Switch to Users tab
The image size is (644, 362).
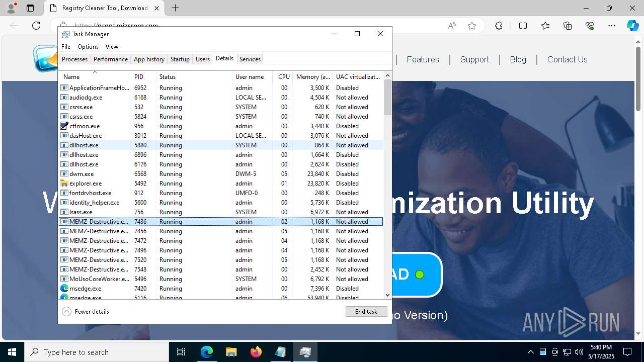[x=203, y=59]
